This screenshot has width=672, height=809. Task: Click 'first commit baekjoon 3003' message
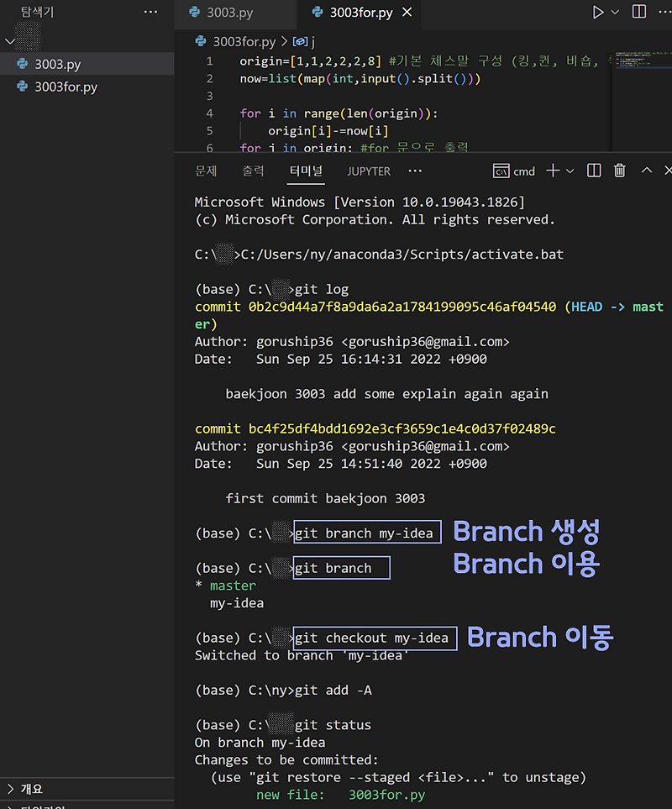coord(325,498)
